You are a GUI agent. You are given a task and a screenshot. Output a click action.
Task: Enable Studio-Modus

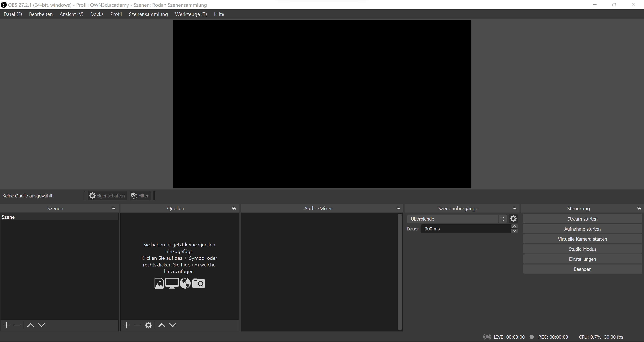coord(582,249)
